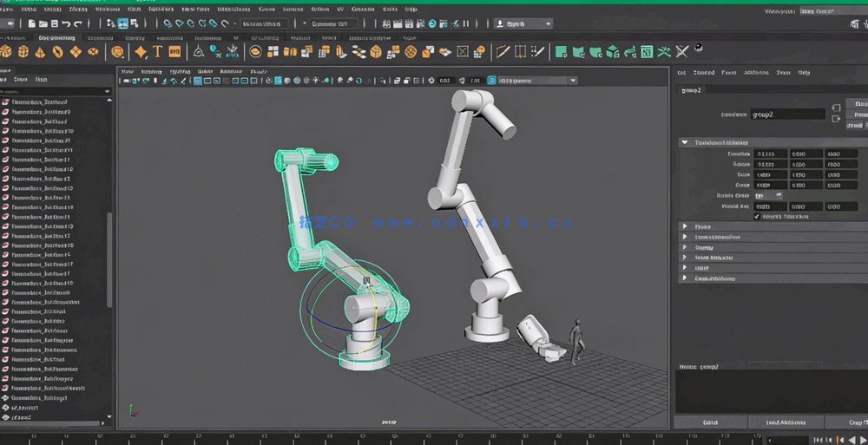Open the View menu in the viewport panel
The image size is (868, 445).
(127, 71)
